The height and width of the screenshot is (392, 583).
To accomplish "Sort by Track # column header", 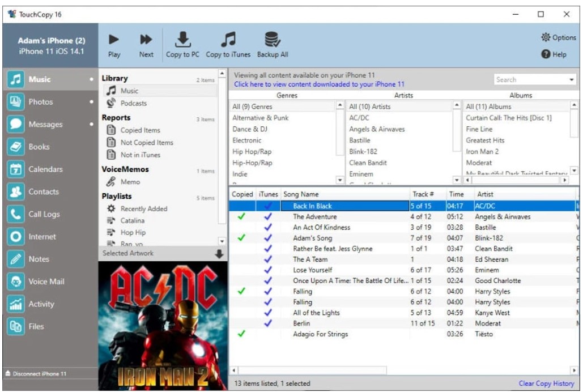I will click(427, 194).
